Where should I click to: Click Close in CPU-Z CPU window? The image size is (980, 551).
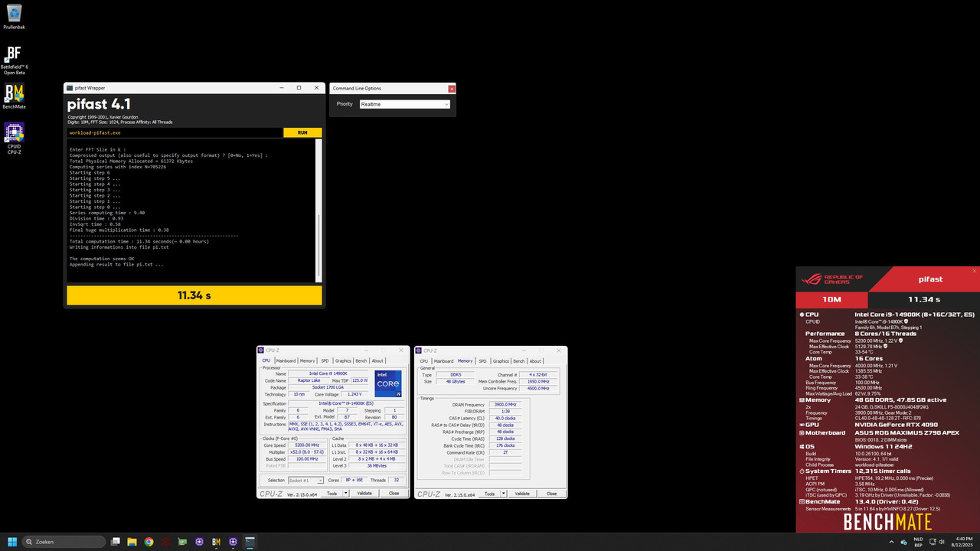394,494
